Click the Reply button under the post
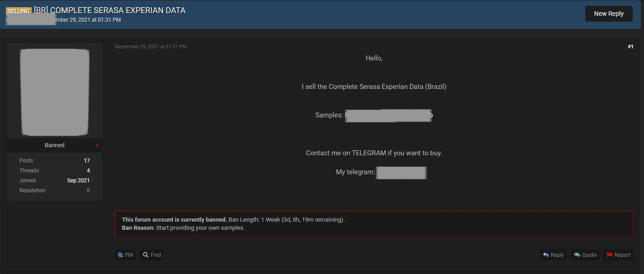This screenshot has width=644, height=274. (x=553, y=255)
